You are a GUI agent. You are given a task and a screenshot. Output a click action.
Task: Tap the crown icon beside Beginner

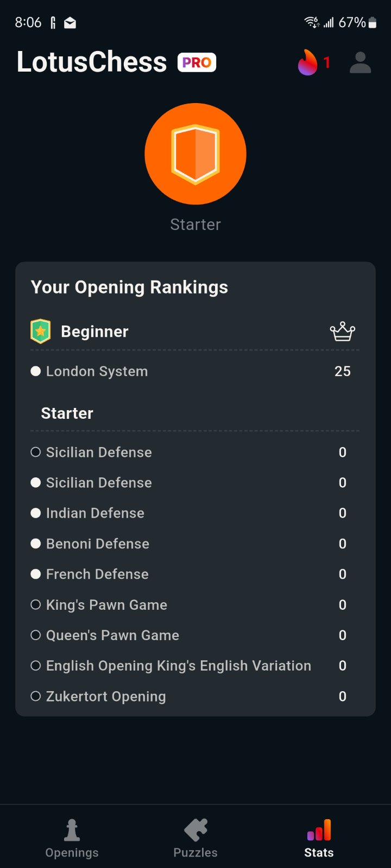342,331
